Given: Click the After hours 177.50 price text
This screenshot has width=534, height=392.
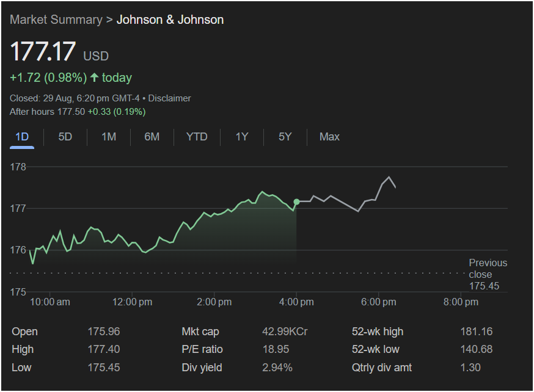Looking at the screenshot, I should (x=47, y=112).
